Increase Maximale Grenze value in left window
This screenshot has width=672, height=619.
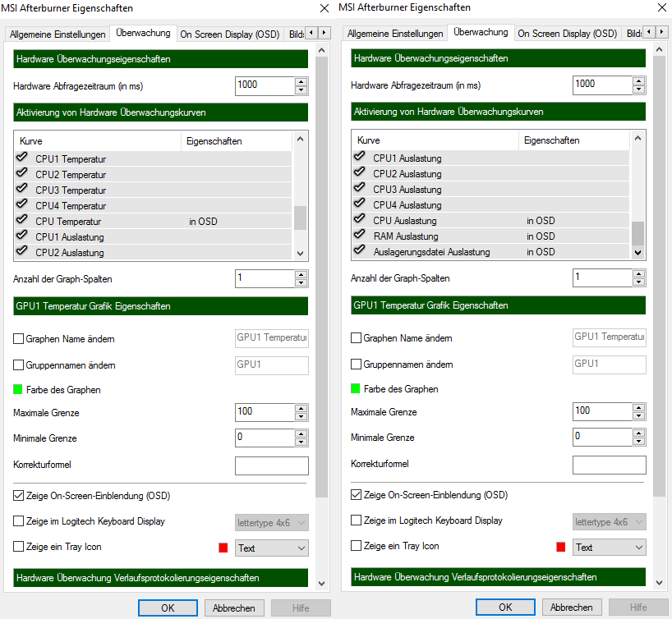point(301,408)
